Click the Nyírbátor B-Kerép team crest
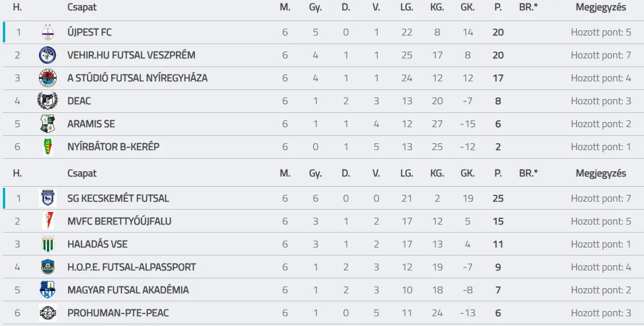This screenshot has height=326, width=644. [x=48, y=147]
